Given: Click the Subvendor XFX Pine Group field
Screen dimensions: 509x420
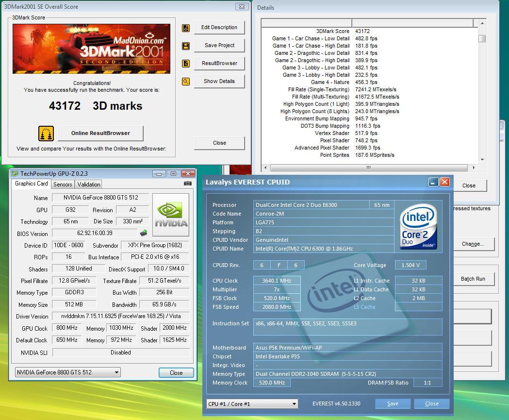Looking at the screenshot, I should tap(155, 245).
